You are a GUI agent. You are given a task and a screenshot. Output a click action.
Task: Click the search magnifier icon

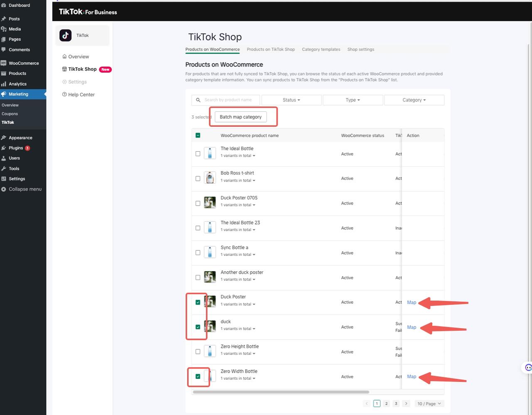(198, 100)
